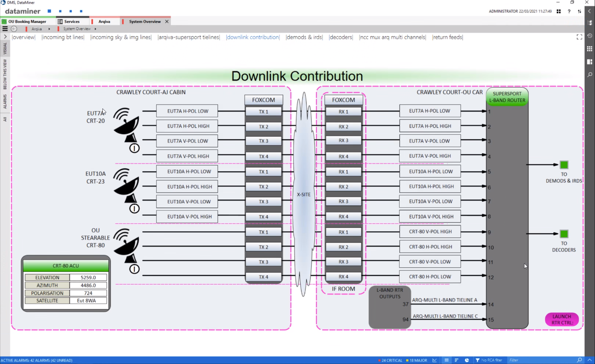This screenshot has width=595, height=364.
Task: Go back using the circular back arrow
Action: click(14, 29)
